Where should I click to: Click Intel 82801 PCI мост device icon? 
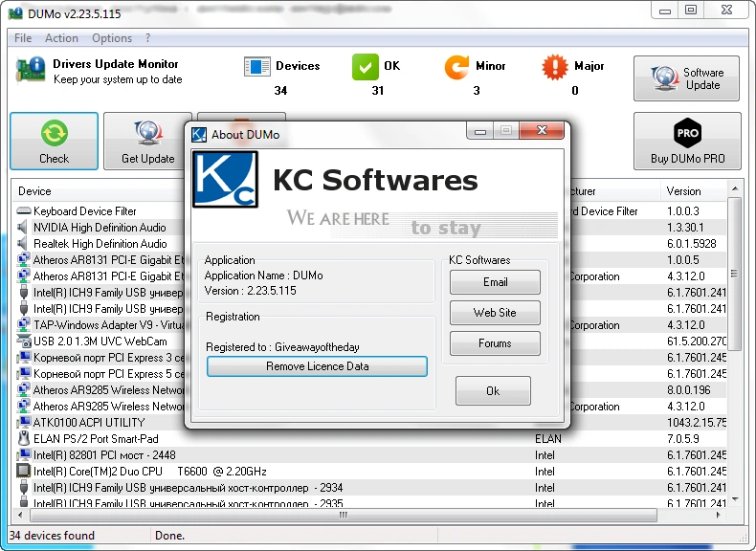tap(24, 454)
